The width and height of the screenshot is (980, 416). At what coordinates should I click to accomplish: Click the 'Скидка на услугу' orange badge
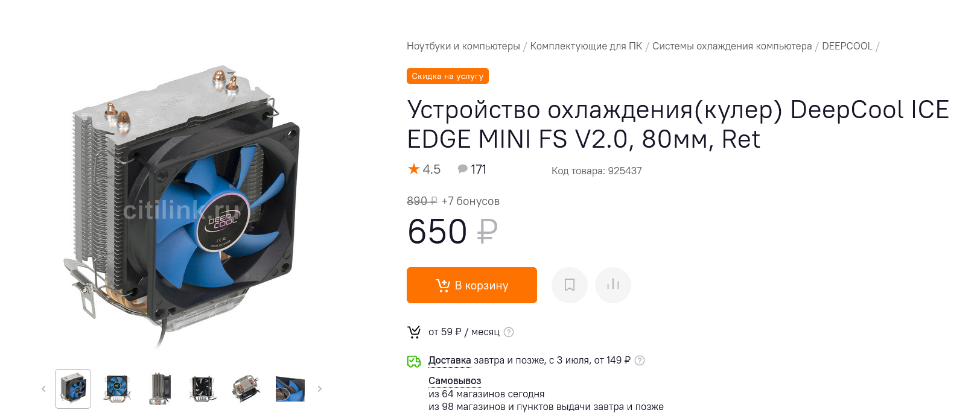[x=448, y=76]
